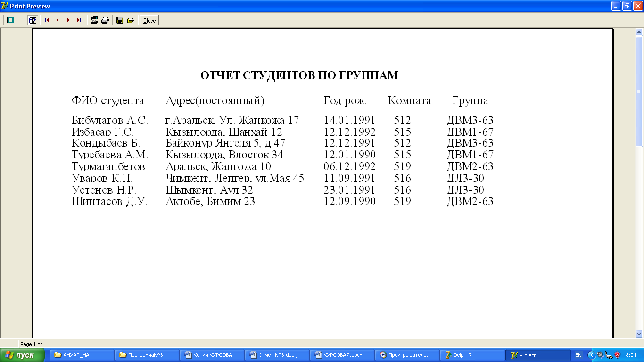Select the Zoom to fit toolbar icon
Image resolution: width=644 pixels, height=362 pixels.
[x=10, y=20]
